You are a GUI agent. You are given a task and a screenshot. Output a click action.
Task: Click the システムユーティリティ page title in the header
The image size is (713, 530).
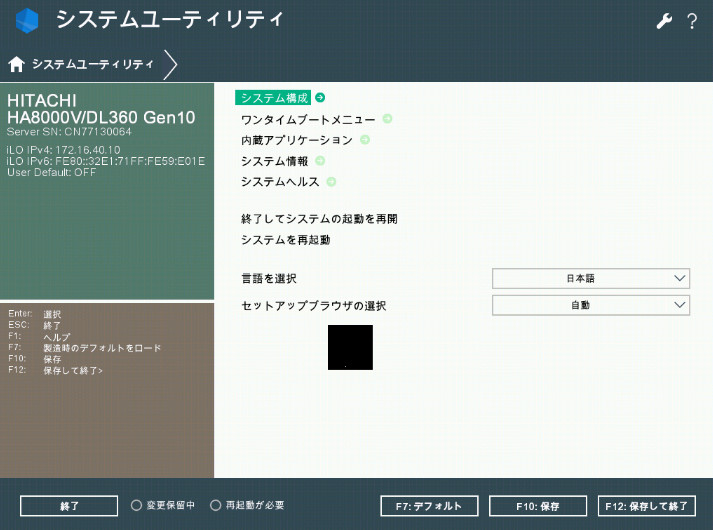[x=170, y=20]
